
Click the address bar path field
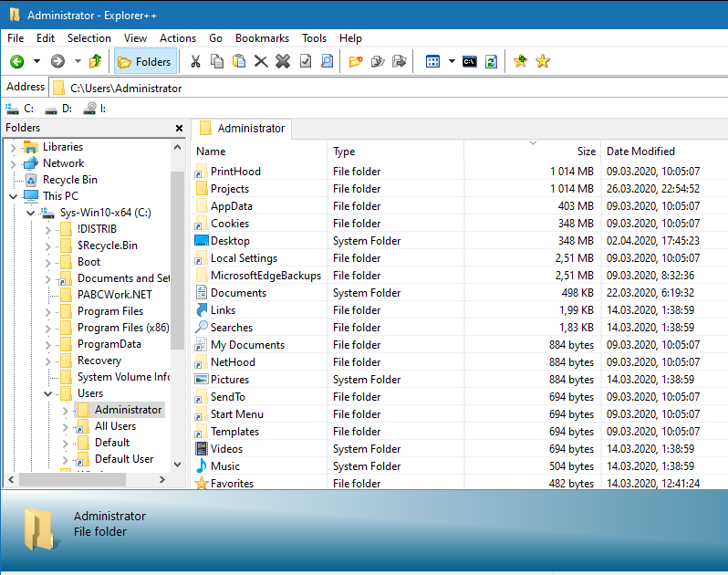tap(389, 89)
